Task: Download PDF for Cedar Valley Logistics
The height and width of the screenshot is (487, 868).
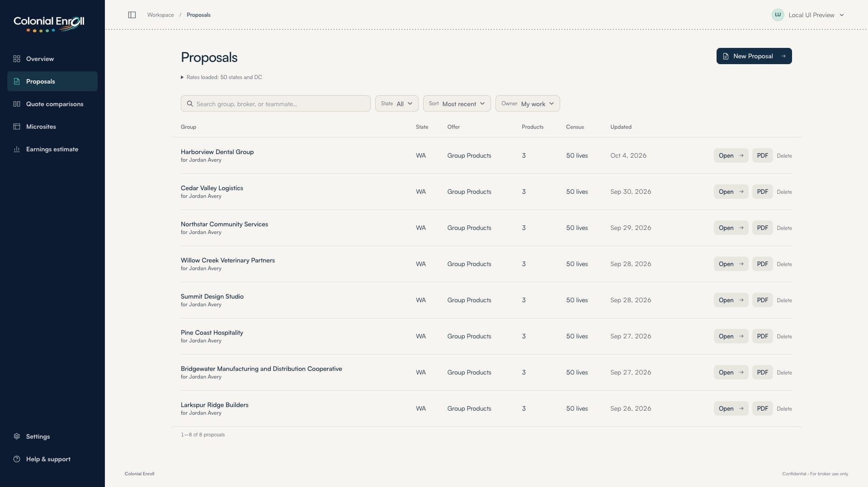Action: 762,192
